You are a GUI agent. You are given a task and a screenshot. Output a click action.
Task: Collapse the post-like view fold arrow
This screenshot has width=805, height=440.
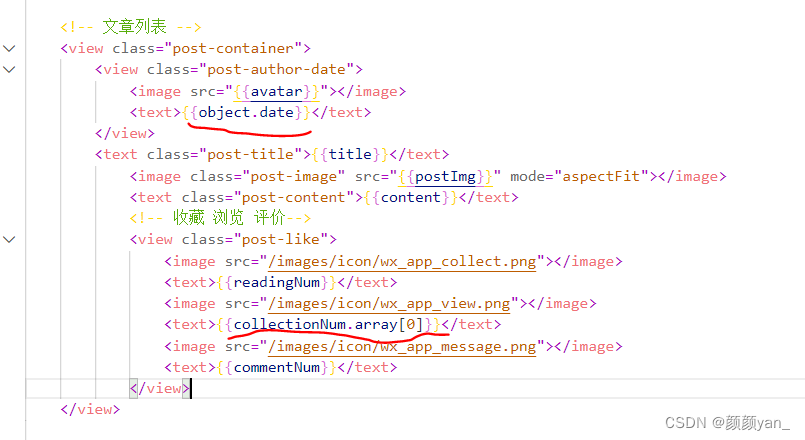(x=9, y=240)
